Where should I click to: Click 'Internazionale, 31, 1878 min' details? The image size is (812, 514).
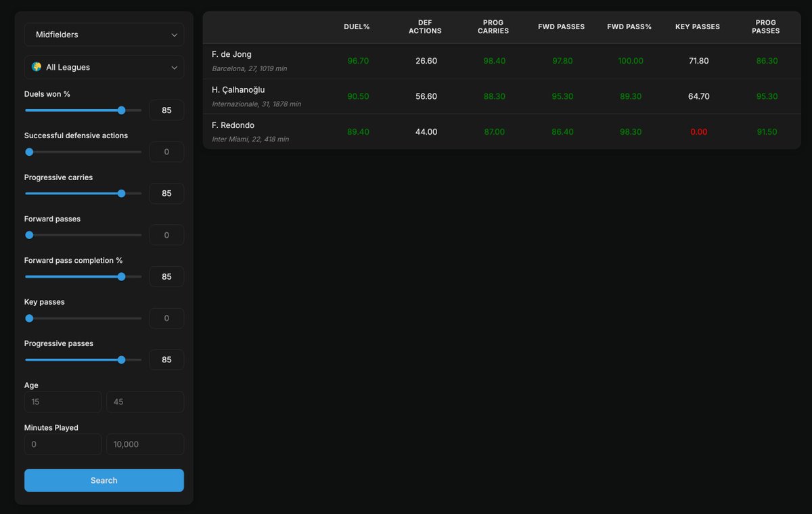point(256,104)
